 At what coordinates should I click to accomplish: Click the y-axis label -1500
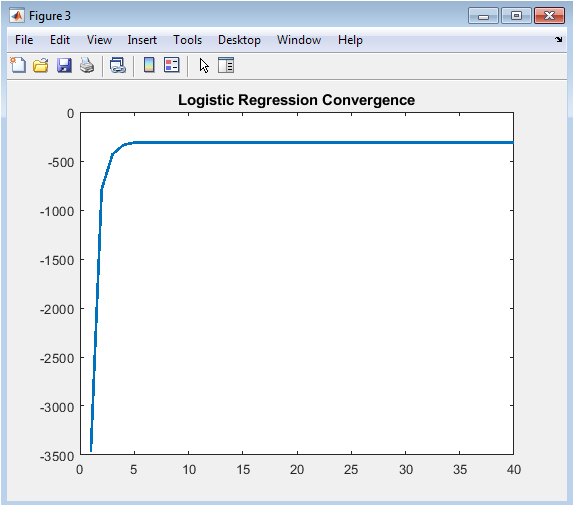pos(57,260)
